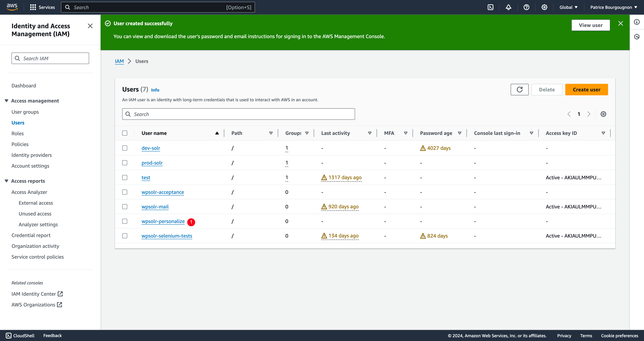This screenshot has height=341, width=644.
Task: Open Policies in sidebar
Action: [x=20, y=144]
